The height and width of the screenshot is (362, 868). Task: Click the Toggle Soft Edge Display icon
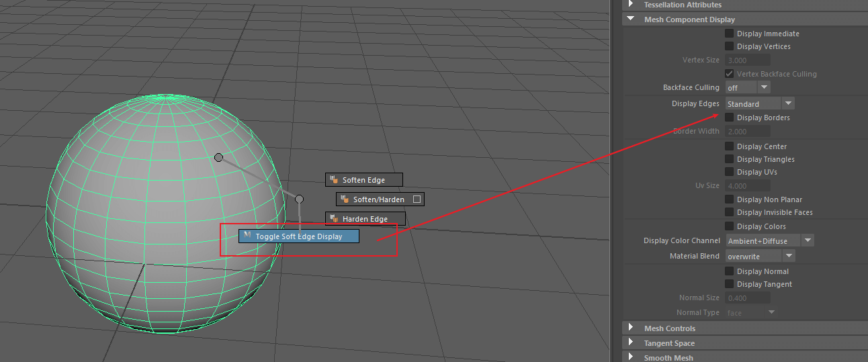(x=247, y=236)
